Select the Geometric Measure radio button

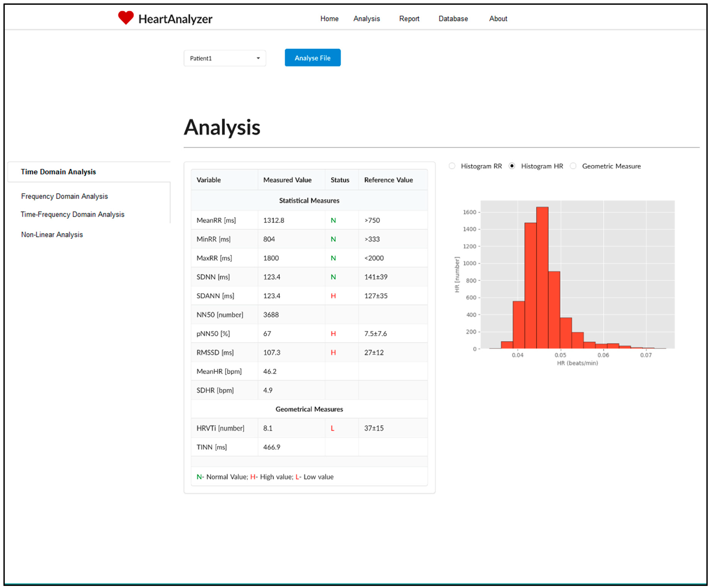click(573, 166)
